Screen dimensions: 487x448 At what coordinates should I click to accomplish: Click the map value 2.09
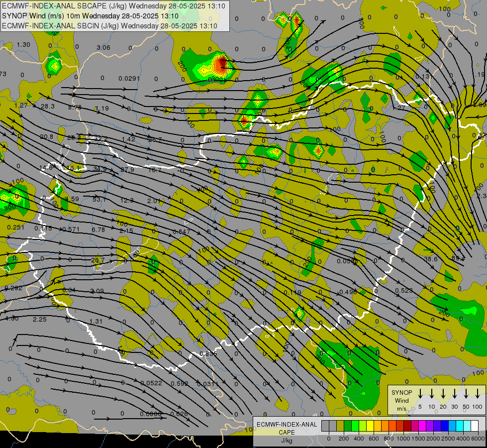coord(97,291)
